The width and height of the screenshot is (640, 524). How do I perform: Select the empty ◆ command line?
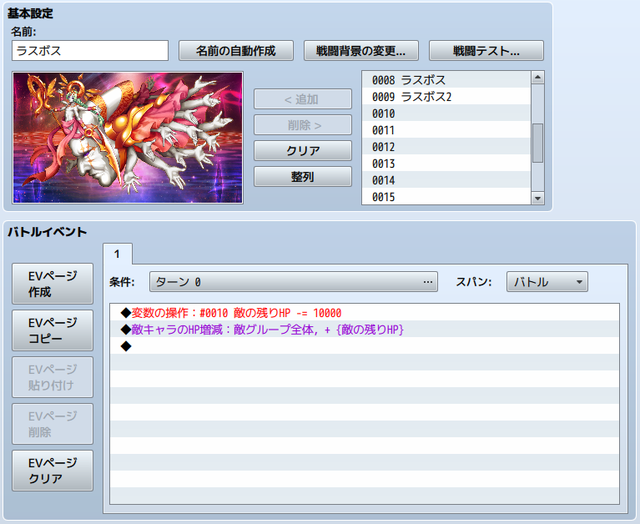pos(364,346)
